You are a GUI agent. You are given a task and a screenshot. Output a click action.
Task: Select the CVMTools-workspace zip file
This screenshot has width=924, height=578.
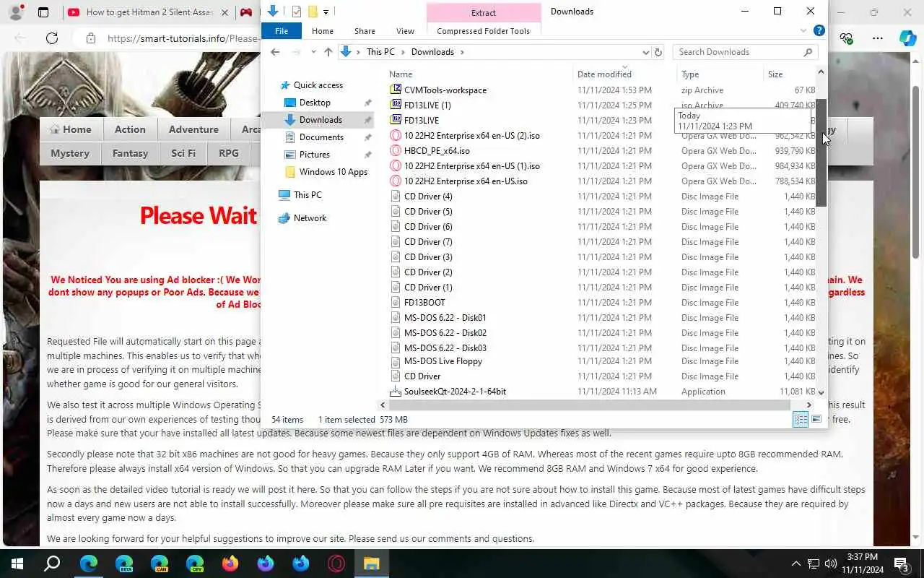pos(445,90)
